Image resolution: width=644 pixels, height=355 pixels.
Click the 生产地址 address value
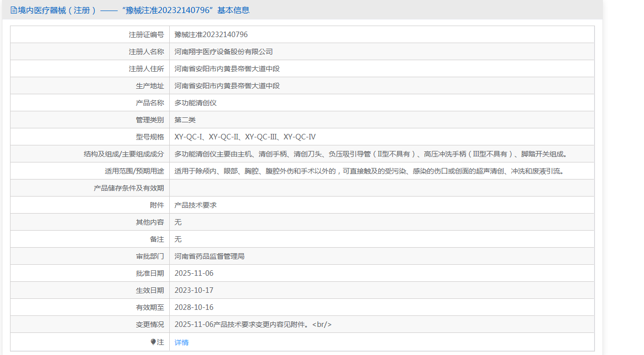click(x=227, y=86)
